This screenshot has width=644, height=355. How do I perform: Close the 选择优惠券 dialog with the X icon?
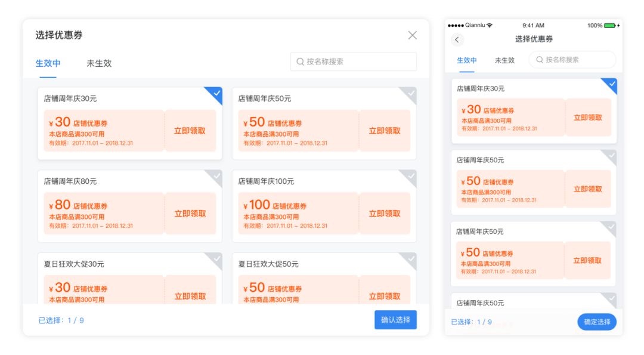point(413,35)
